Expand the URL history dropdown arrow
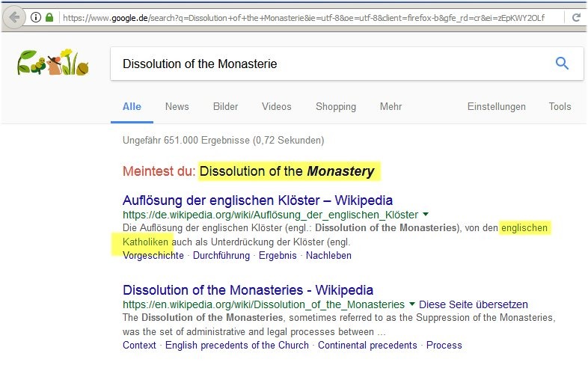588x368 pixels. (x=554, y=17)
